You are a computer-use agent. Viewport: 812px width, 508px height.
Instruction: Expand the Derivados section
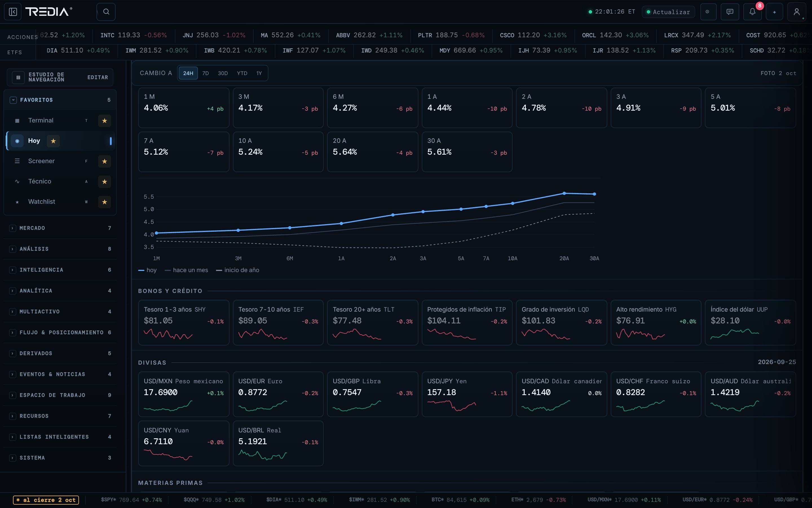coord(60,353)
